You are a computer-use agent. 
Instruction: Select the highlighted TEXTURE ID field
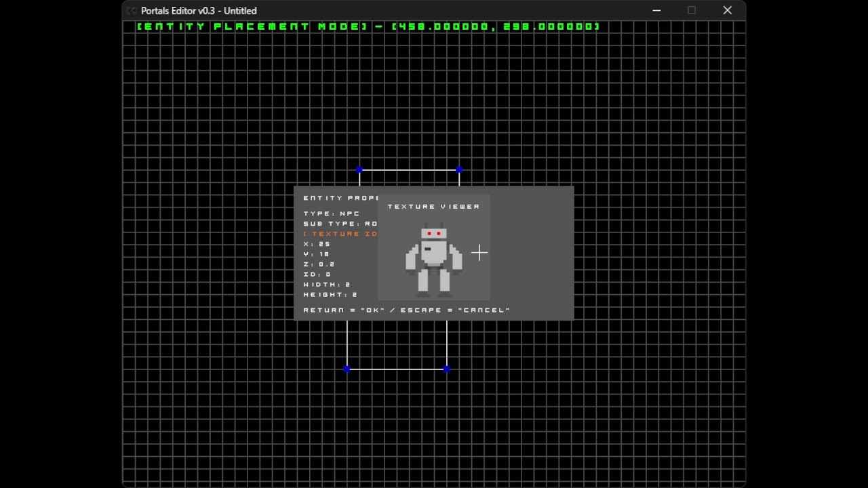tap(339, 233)
